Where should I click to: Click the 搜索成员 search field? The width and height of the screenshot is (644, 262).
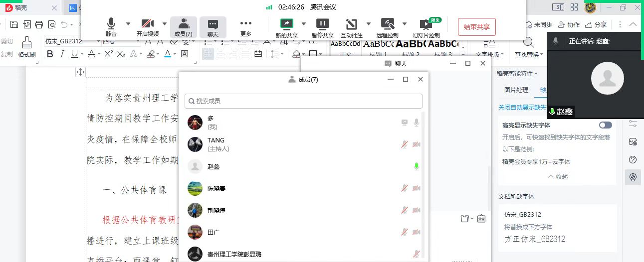tap(303, 101)
